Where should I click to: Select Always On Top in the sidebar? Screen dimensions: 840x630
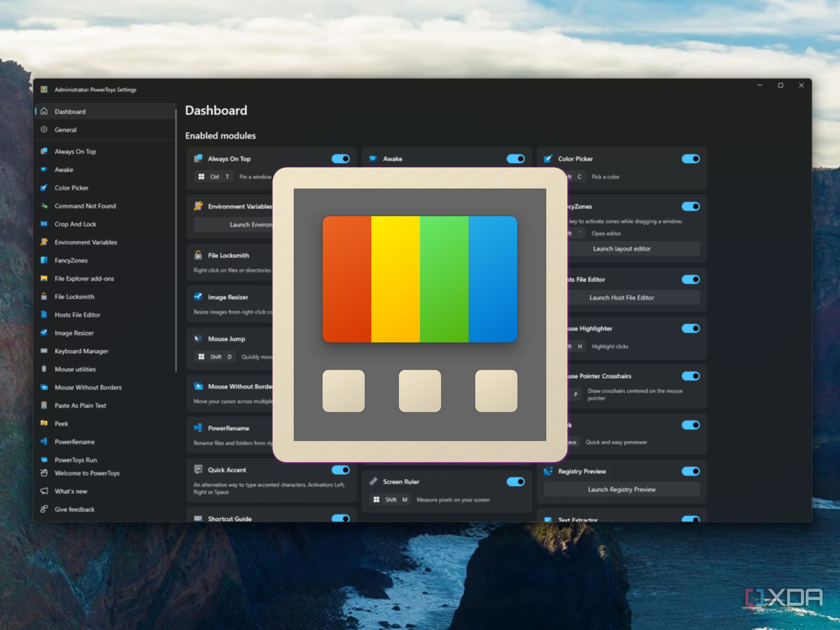[x=105, y=151]
